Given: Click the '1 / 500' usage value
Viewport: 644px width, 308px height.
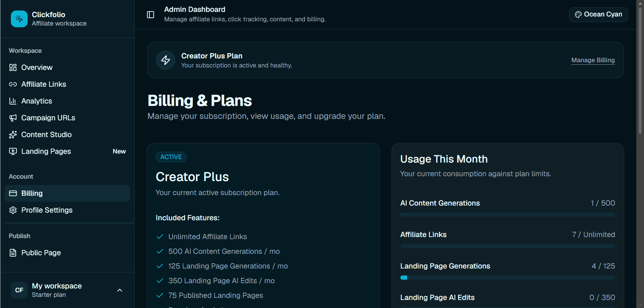Looking at the screenshot, I should click(603, 203).
